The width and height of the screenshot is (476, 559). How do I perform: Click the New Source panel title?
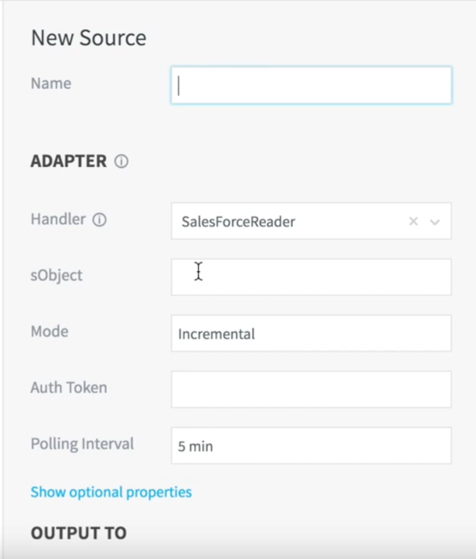[89, 37]
